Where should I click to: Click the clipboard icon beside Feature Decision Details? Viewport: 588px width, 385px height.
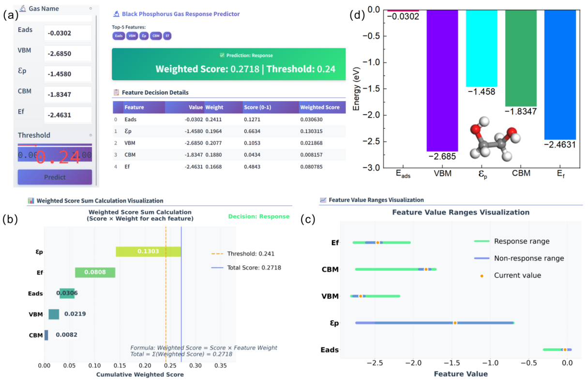116,92
